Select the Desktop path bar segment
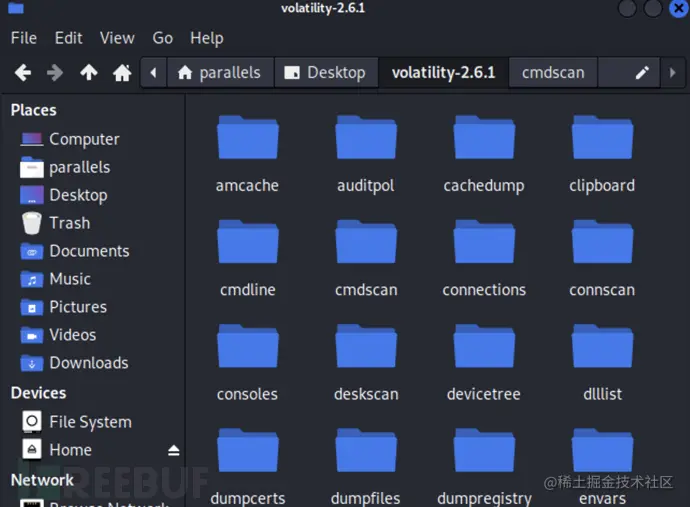690x507 pixels. tap(326, 73)
